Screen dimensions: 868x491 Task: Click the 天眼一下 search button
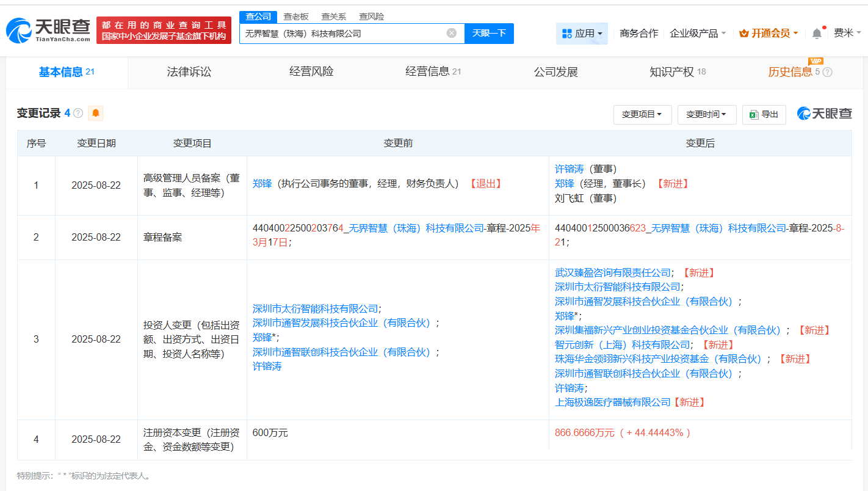[489, 33]
